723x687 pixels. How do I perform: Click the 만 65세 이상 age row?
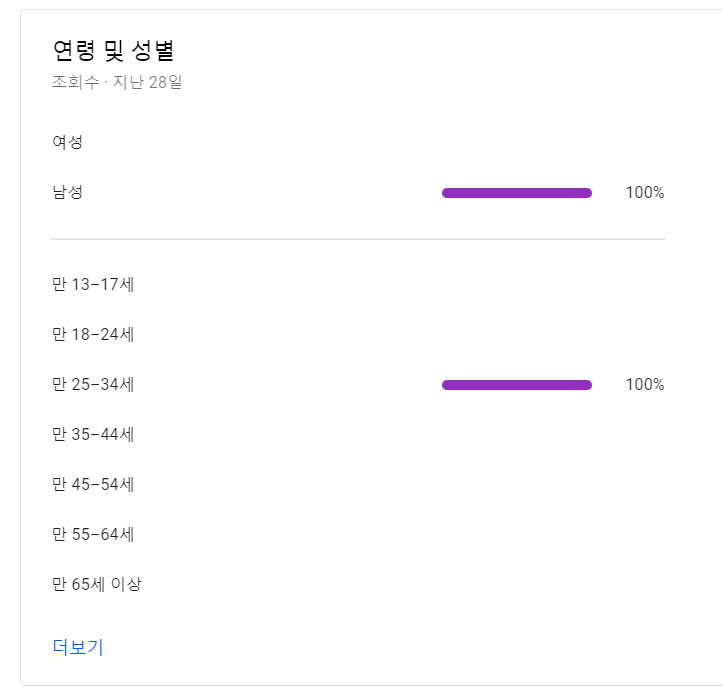[x=358, y=584]
